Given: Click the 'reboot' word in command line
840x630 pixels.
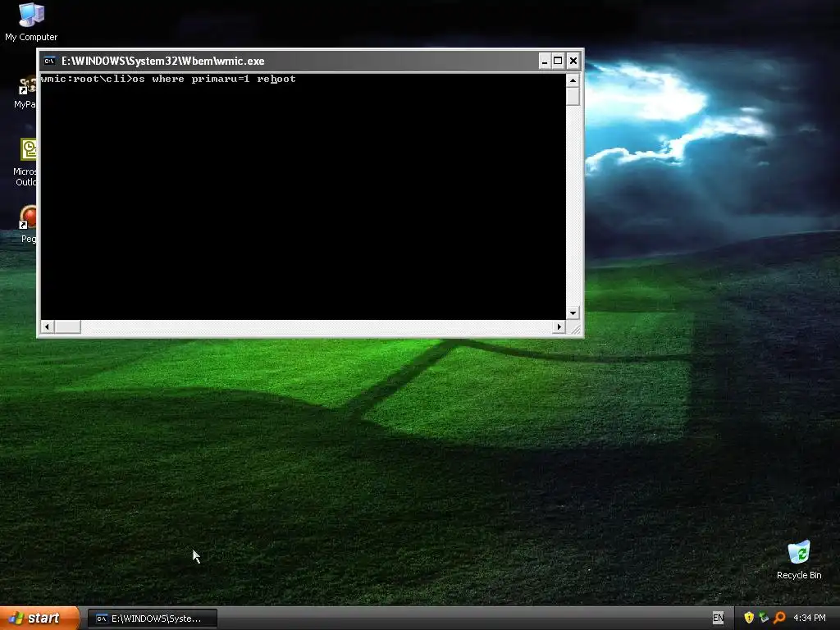Looking at the screenshot, I should pos(276,80).
